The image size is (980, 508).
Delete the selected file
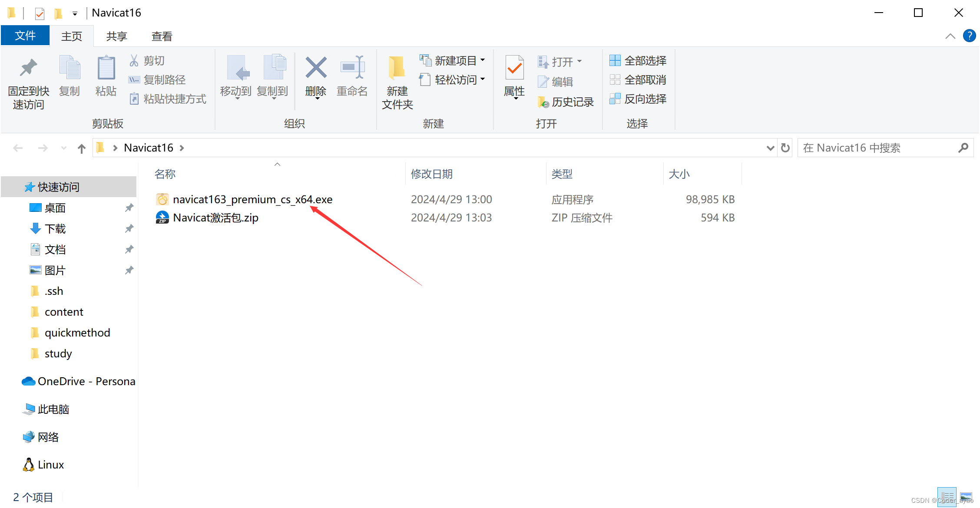(316, 77)
